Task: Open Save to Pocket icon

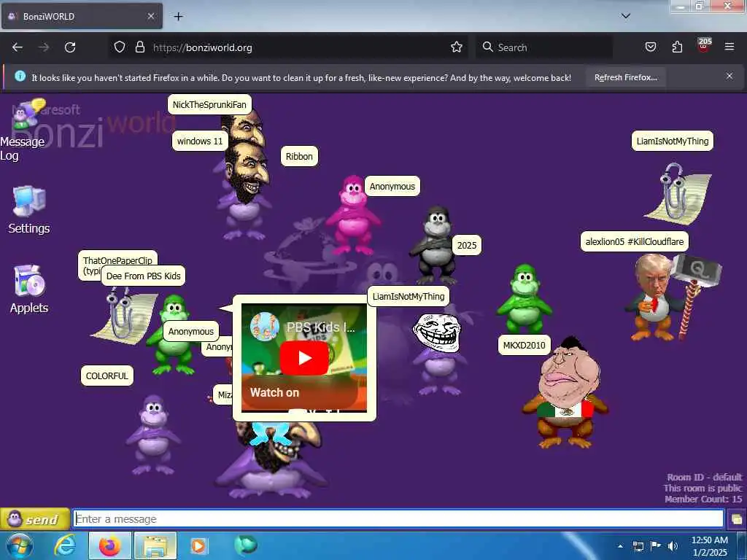Action: click(650, 47)
